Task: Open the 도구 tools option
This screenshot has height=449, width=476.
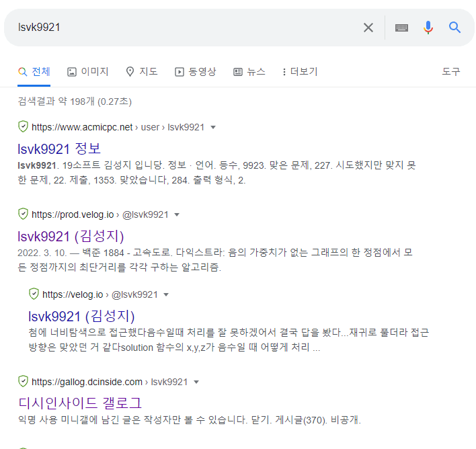Action: coord(451,72)
